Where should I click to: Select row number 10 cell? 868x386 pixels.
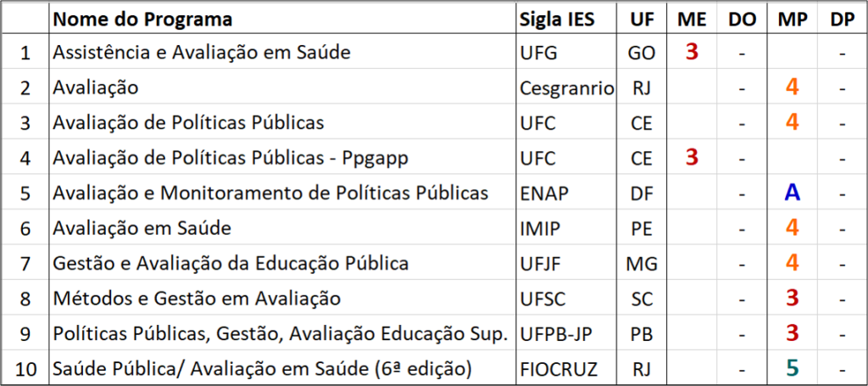coord(25,367)
